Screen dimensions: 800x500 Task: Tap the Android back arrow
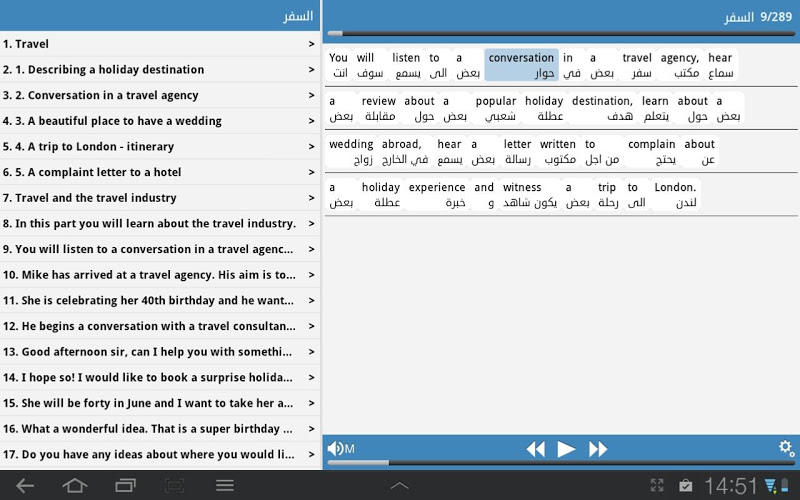24,486
